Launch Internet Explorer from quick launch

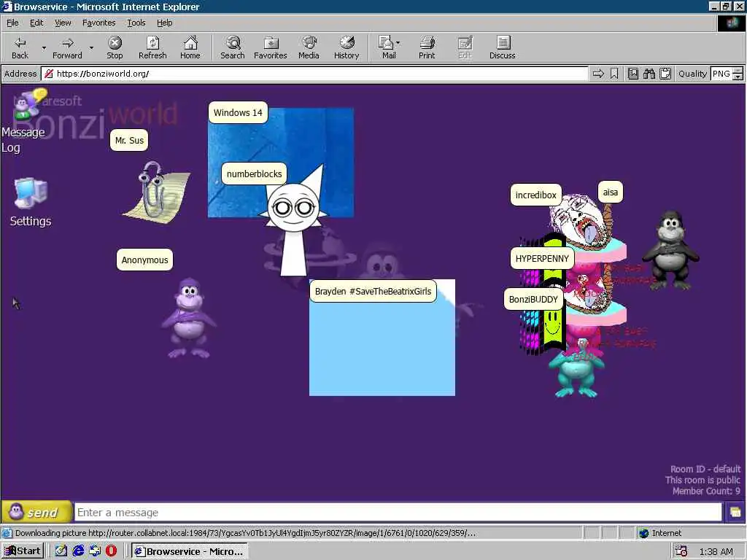click(78, 551)
